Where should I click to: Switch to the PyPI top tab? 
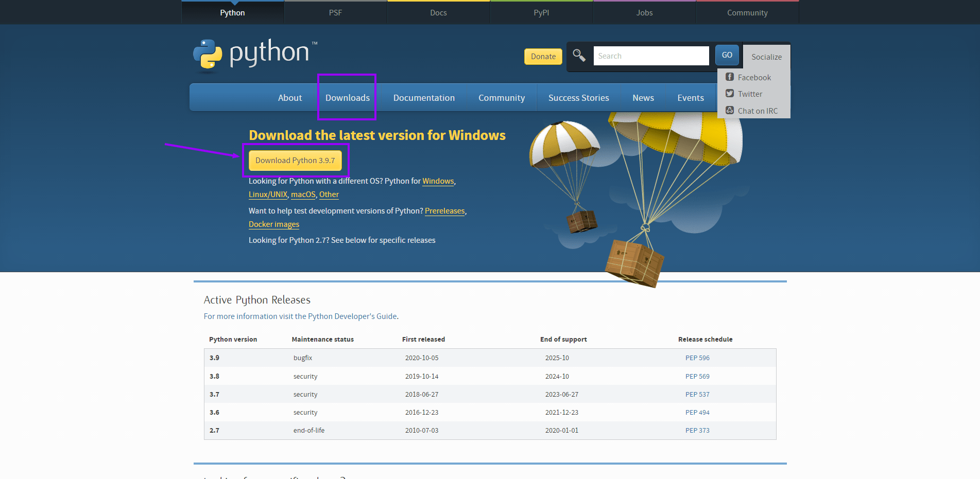click(x=541, y=12)
